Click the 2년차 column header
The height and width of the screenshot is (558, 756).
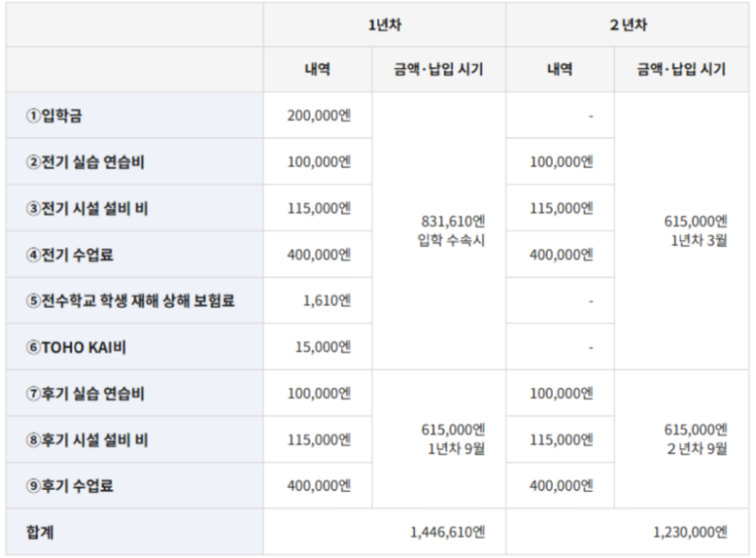click(x=627, y=25)
